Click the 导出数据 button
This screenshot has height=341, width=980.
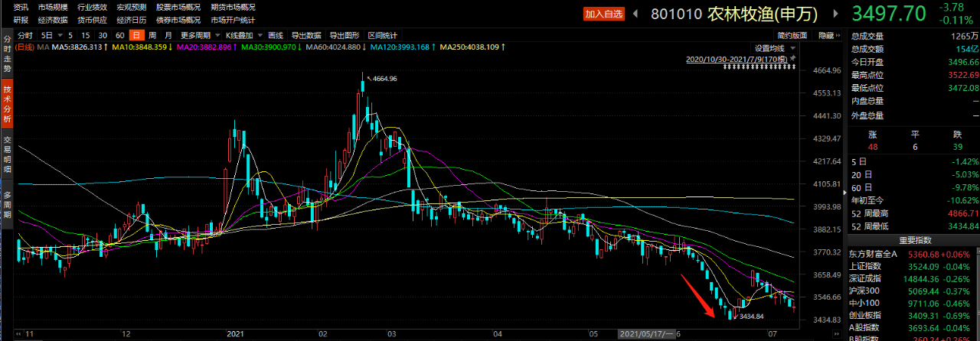(x=306, y=35)
